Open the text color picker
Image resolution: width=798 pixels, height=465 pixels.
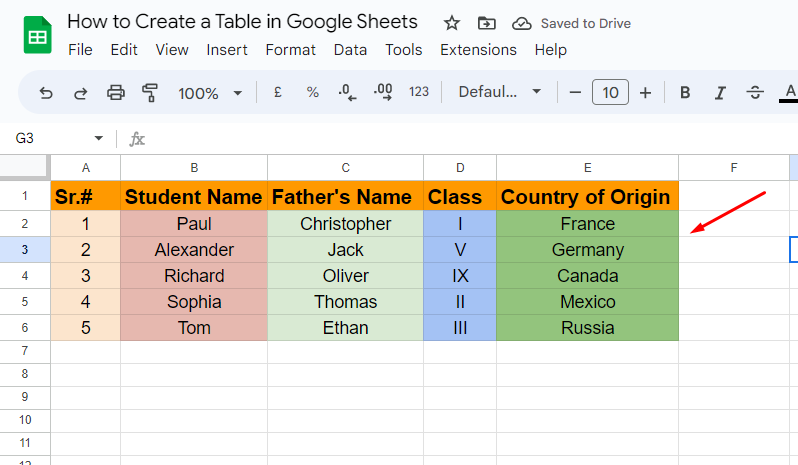[x=789, y=93]
